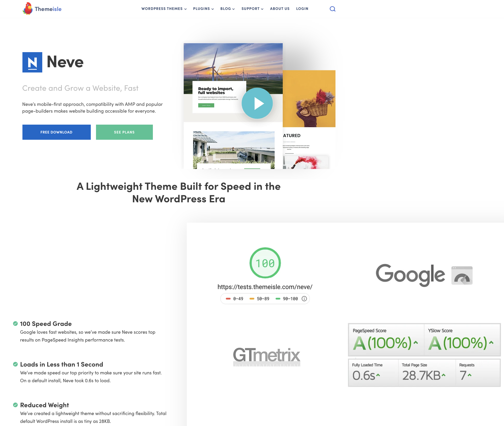Expand the WordPress Themes menu
This screenshot has height=426, width=504.
pyautogui.click(x=164, y=9)
